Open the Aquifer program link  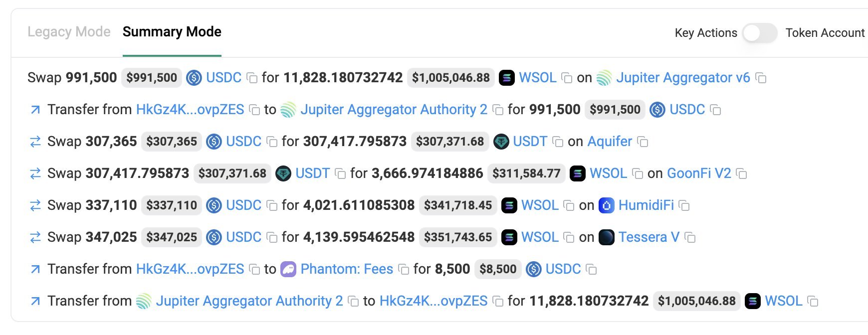610,142
